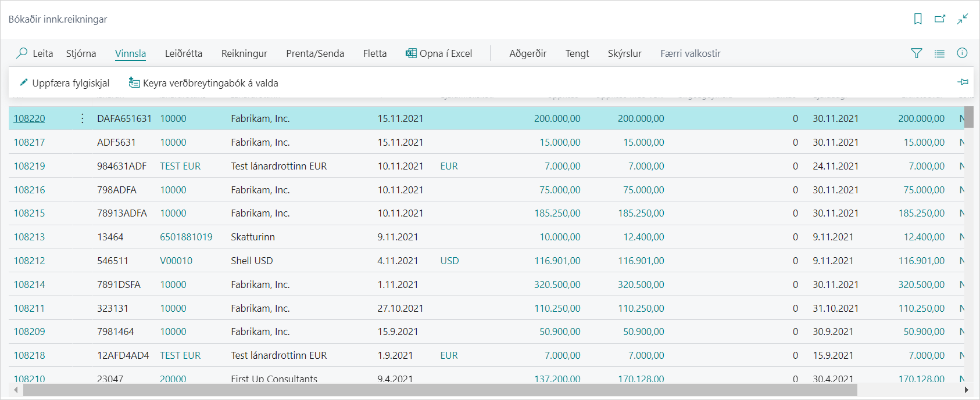The width and height of the screenshot is (980, 400).
Task: Click the bookmark icon in page header
Action: coord(918,19)
